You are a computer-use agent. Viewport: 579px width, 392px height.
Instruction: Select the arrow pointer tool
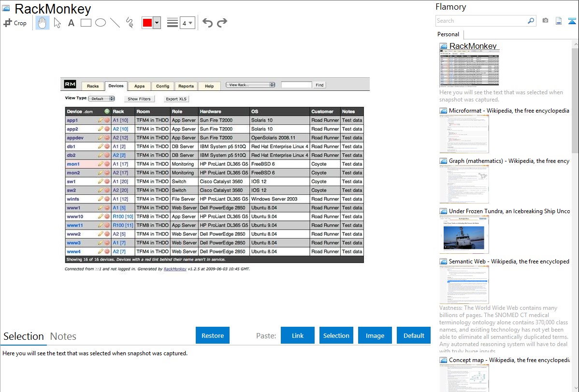pyautogui.click(x=57, y=23)
